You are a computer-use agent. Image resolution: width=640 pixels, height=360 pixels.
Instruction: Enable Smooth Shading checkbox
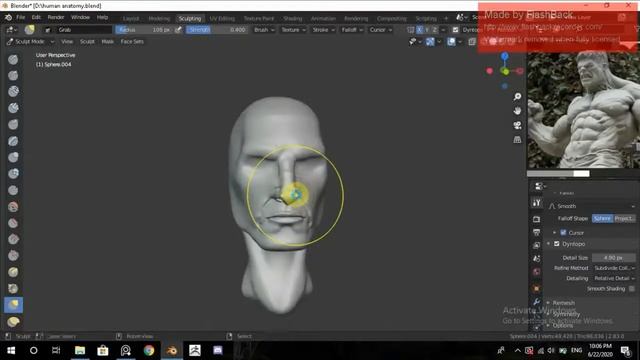click(632, 289)
